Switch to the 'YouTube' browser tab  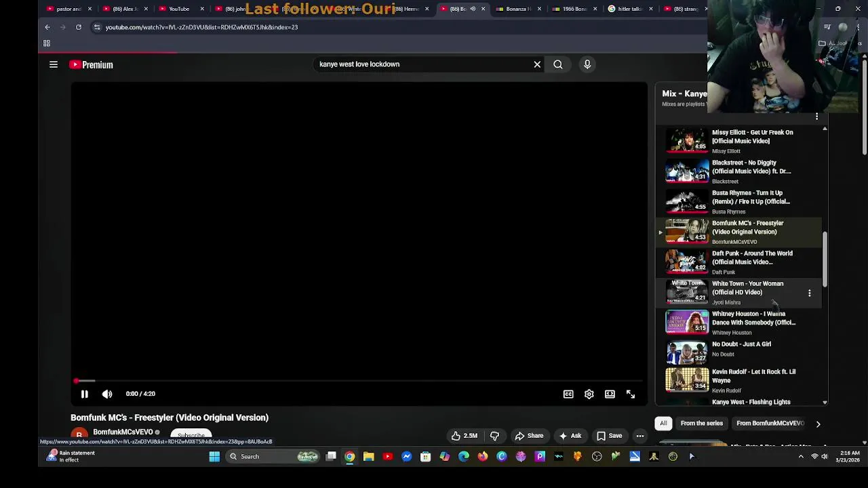click(179, 9)
